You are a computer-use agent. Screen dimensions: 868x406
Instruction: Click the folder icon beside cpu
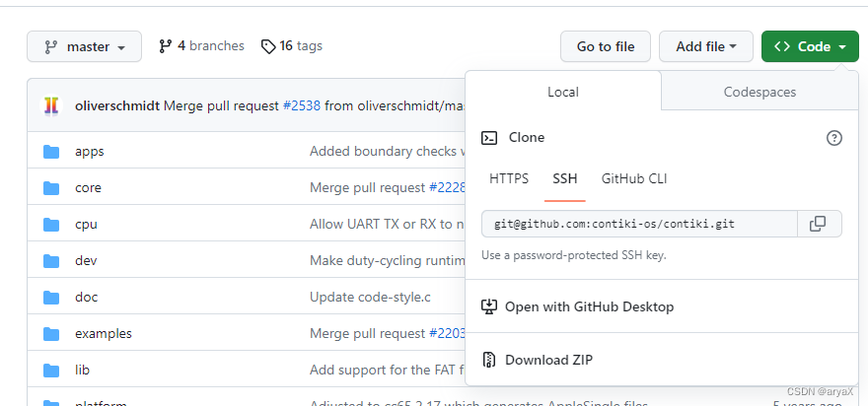point(51,224)
